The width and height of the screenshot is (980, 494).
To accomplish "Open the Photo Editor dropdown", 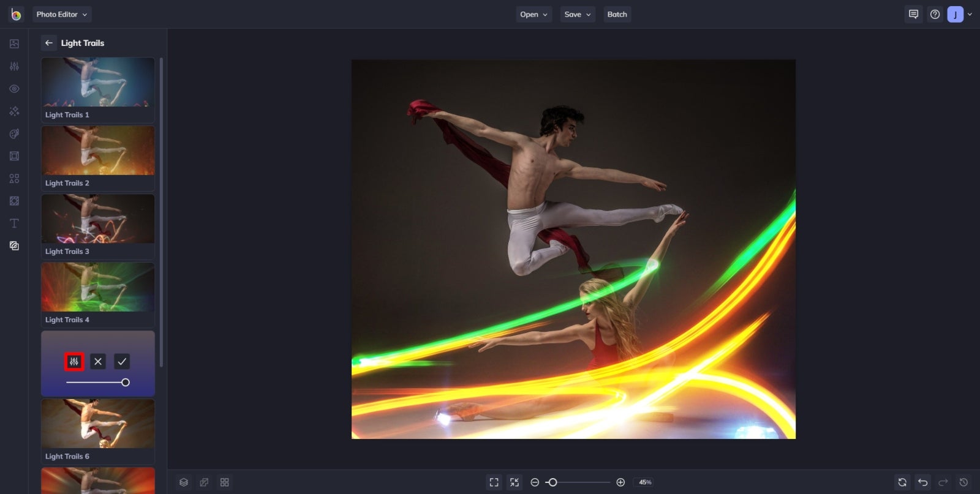I will [x=62, y=14].
